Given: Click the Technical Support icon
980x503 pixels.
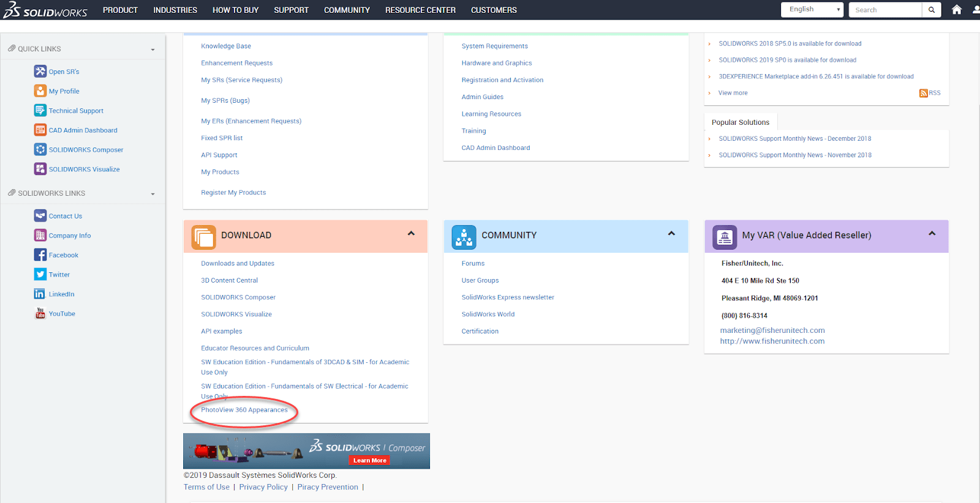Looking at the screenshot, I should click(40, 110).
